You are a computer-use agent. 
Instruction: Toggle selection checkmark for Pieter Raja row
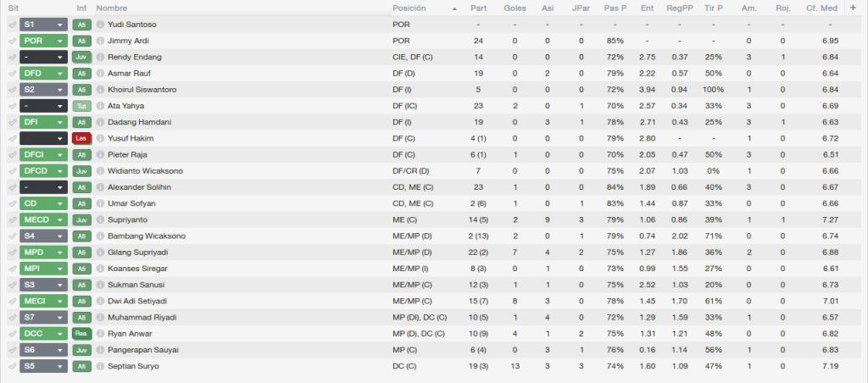(x=12, y=154)
